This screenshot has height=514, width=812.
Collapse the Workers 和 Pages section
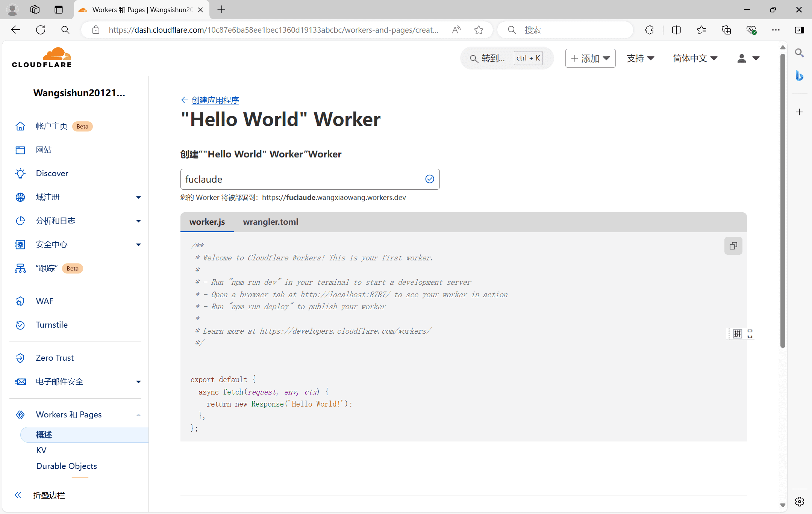pos(138,415)
